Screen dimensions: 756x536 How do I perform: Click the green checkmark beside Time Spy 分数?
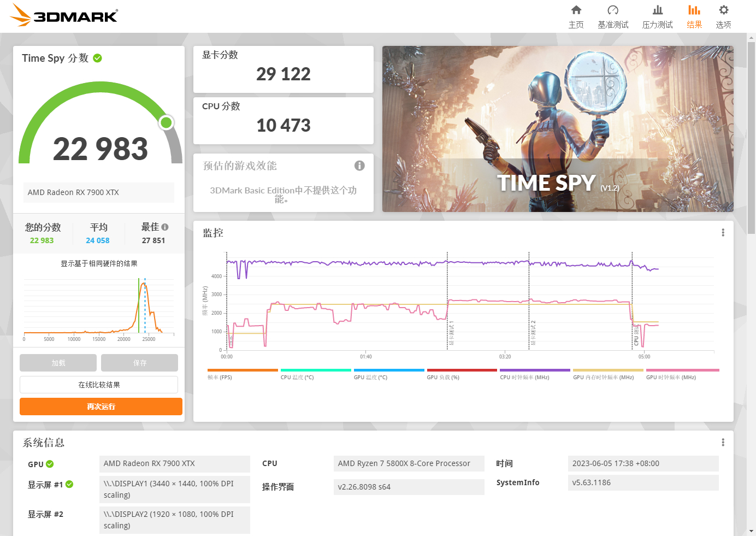[98, 58]
